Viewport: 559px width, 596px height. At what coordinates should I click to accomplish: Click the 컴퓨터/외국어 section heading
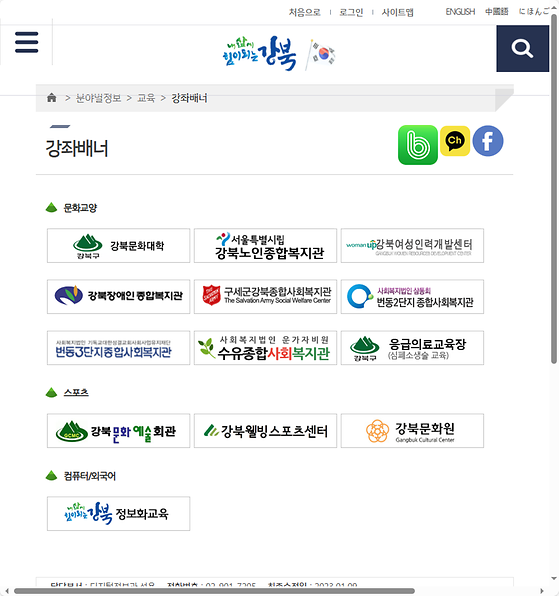[x=90, y=476]
